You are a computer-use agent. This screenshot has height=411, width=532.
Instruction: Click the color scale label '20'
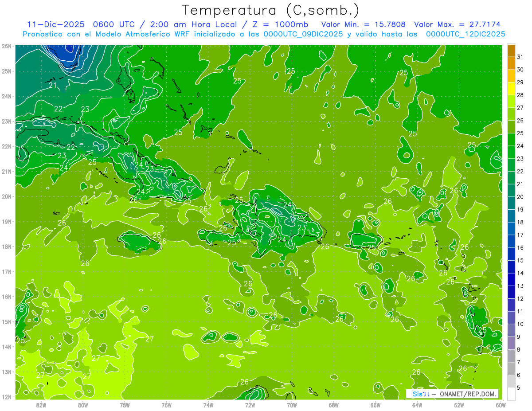click(520, 197)
